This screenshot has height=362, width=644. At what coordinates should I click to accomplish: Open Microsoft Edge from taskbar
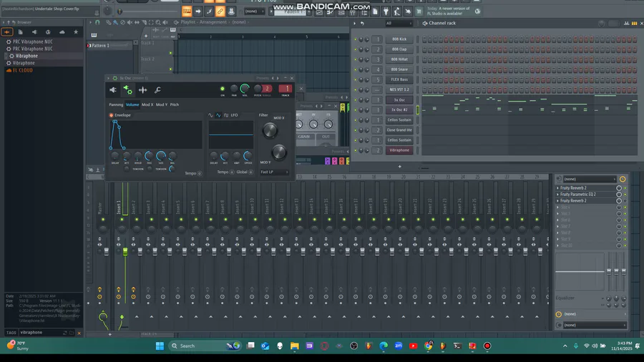[384, 346]
